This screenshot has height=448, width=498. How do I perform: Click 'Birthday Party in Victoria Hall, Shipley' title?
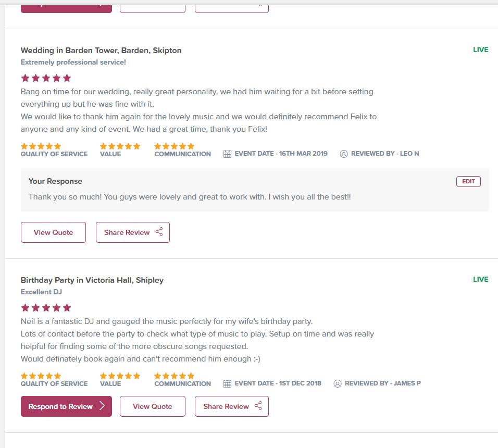click(92, 280)
